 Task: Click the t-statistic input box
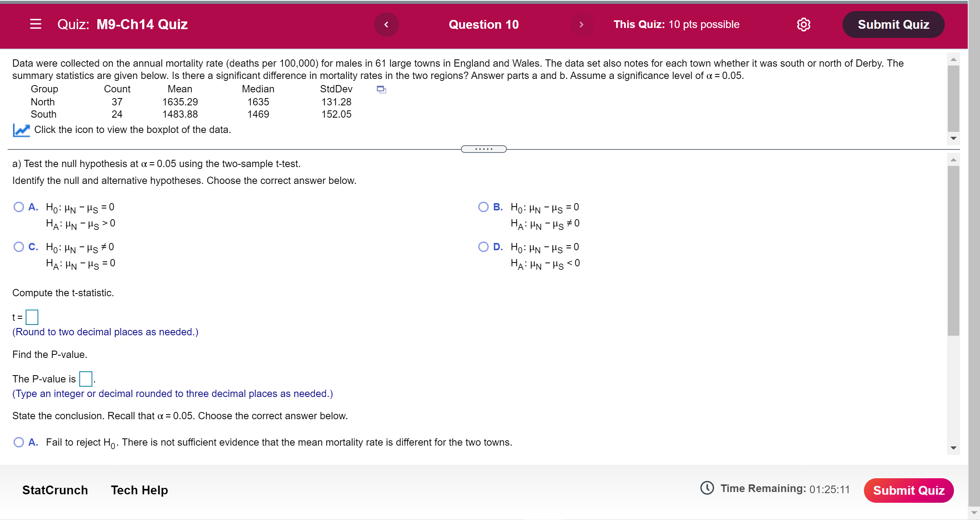(x=32, y=317)
